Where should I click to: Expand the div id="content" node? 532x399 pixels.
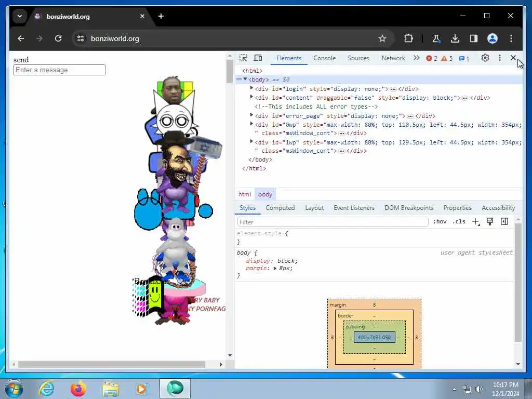click(251, 97)
